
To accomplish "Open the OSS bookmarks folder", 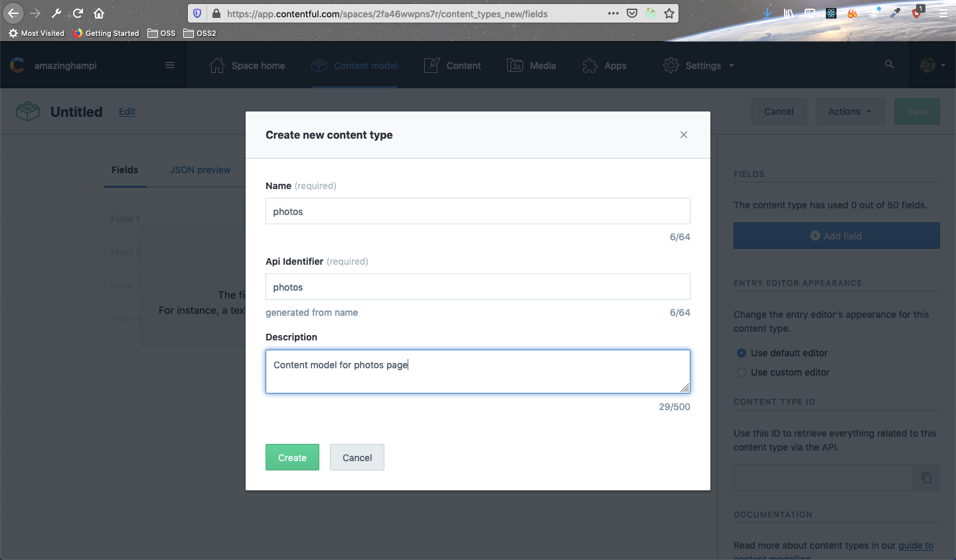I will [161, 33].
